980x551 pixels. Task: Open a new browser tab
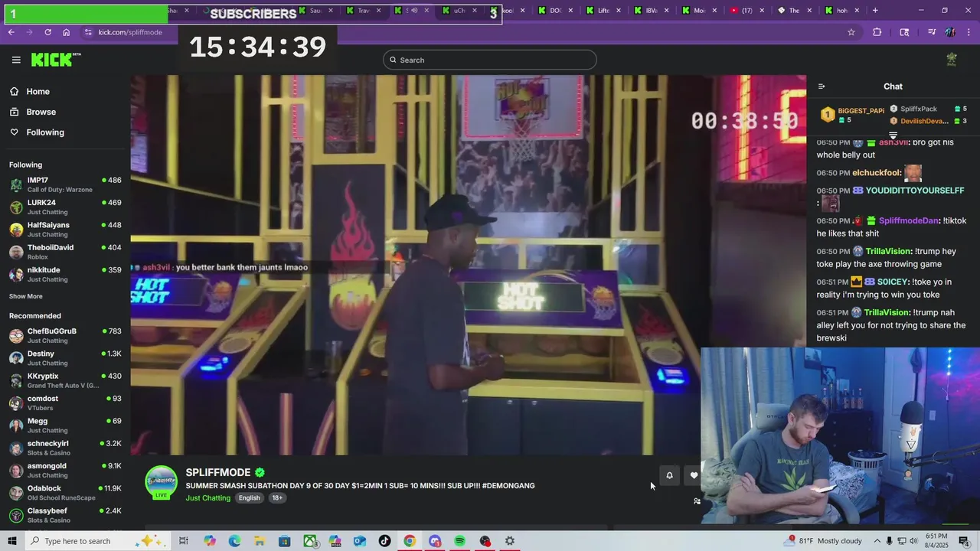point(875,11)
